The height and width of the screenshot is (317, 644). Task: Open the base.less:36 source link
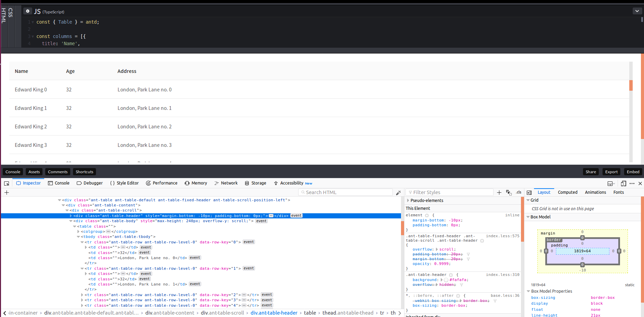tap(505, 295)
